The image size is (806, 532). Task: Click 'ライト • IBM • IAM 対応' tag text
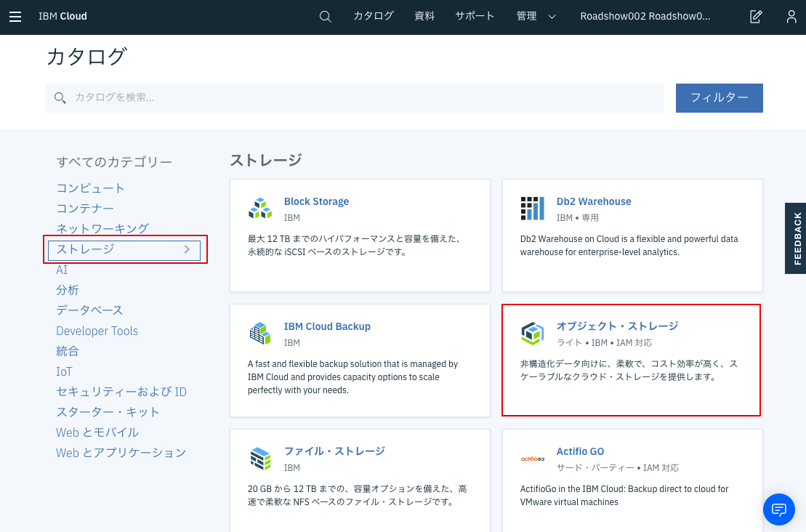click(604, 343)
